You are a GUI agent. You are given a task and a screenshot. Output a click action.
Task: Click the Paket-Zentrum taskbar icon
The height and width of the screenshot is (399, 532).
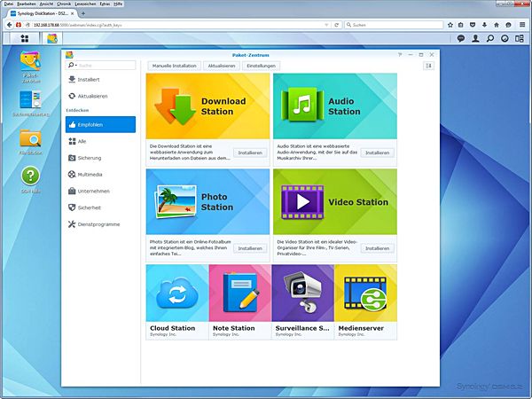(x=52, y=38)
